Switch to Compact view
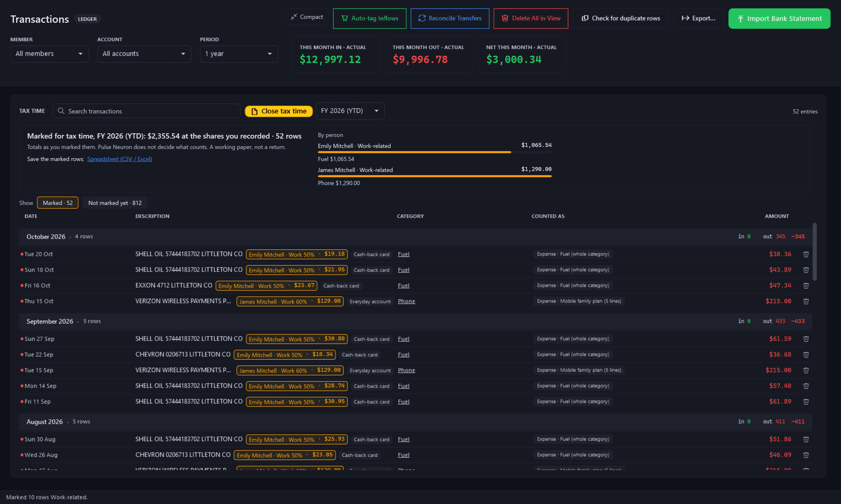The width and height of the screenshot is (841, 504). [x=307, y=17]
